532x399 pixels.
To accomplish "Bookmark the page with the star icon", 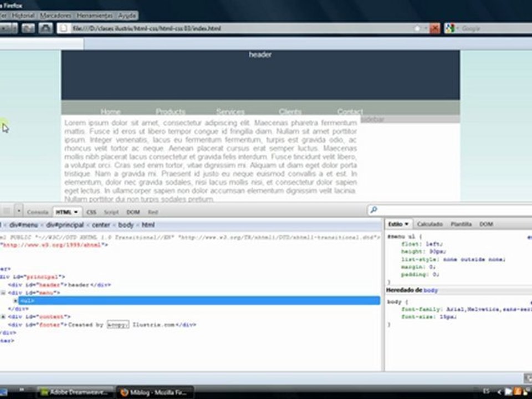I will pyautogui.click(x=417, y=28).
